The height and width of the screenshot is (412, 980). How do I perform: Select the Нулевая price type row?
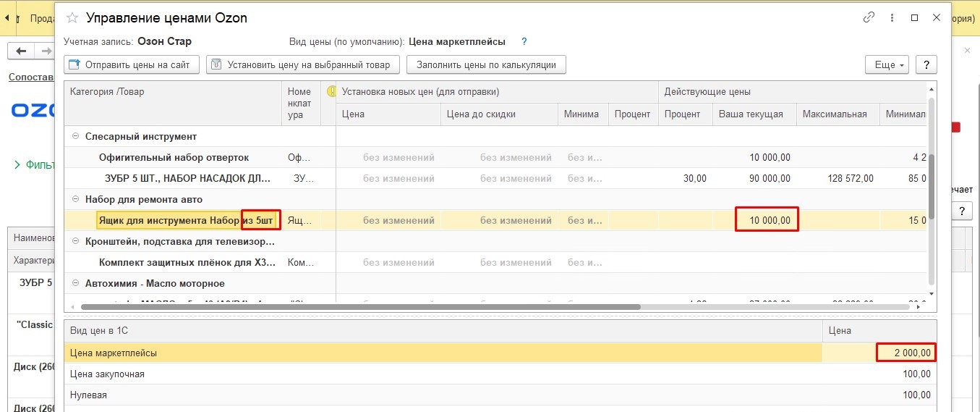point(500,395)
